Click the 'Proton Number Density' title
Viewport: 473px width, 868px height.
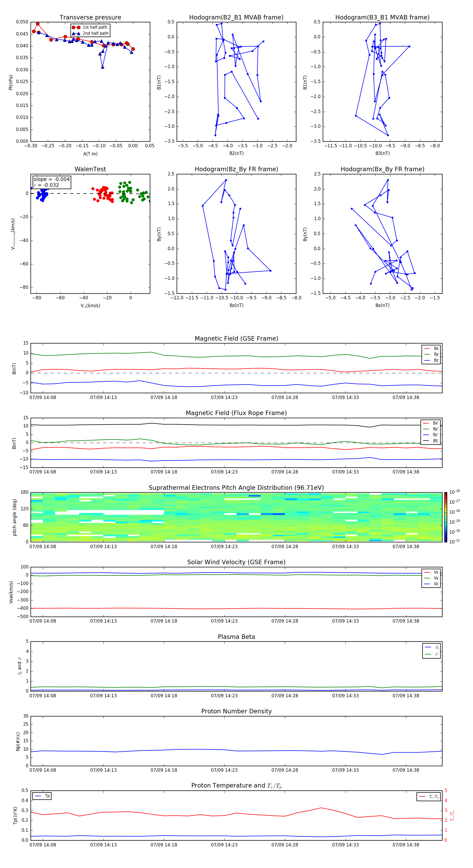(x=236, y=711)
